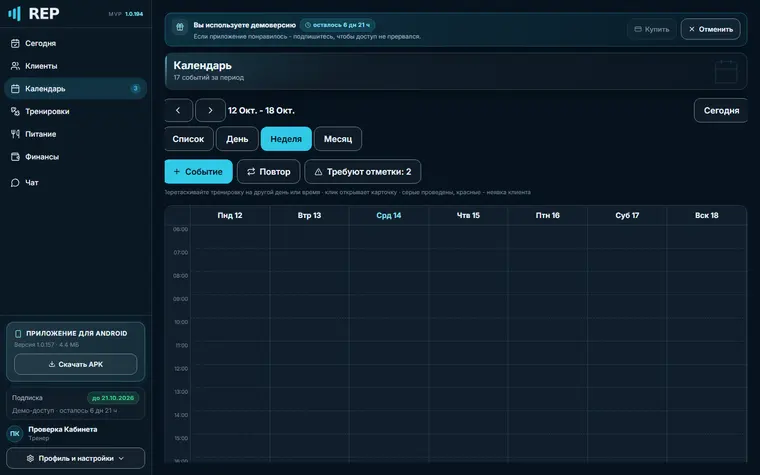Open the Сегодня page icon in sidebar
Viewport: 760px width, 475px height.
point(15,43)
